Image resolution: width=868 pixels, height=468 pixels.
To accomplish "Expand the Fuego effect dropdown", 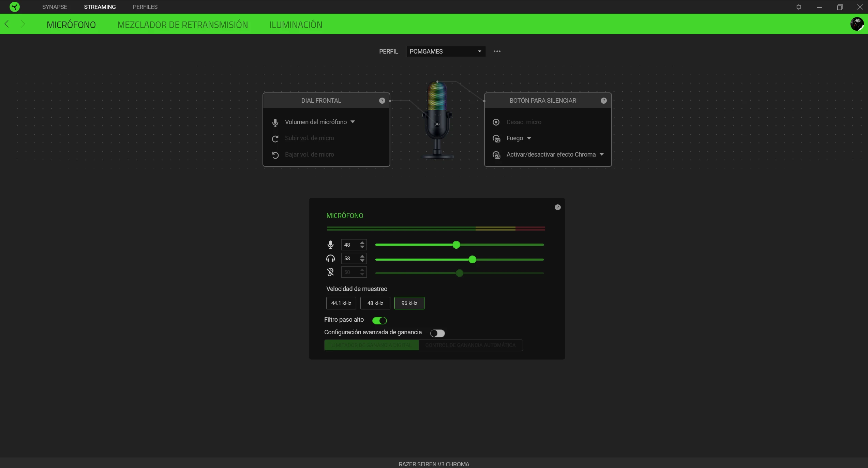I will click(529, 138).
